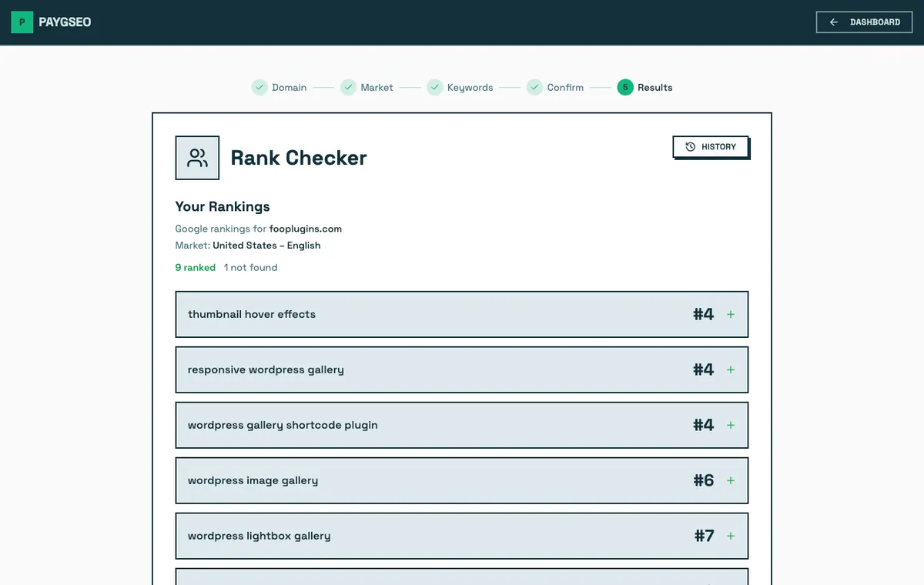The width and height of the screenshot is (924, 585).
Task: Expand the wordpress lightbox gallery row
Action: point(731,536)
